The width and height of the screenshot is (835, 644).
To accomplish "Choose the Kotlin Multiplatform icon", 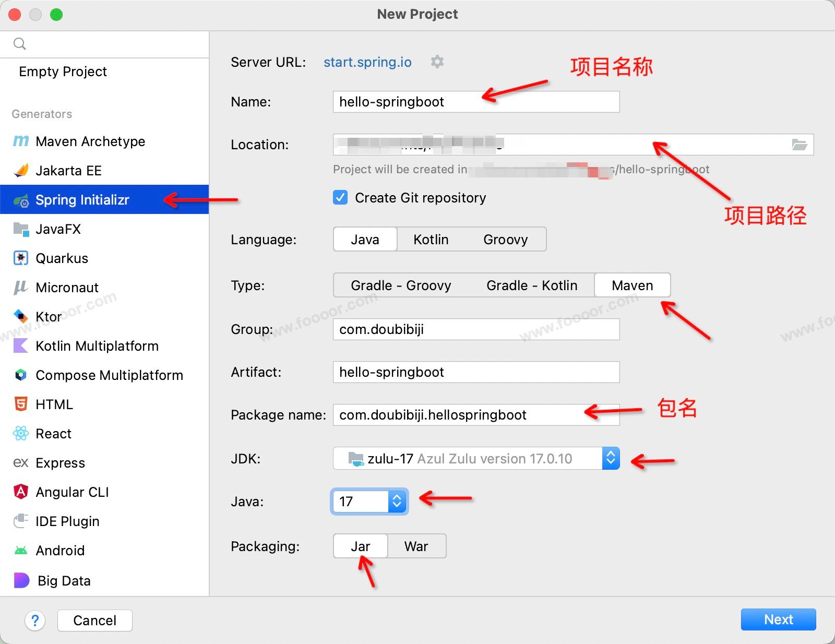I will point(20,346).
